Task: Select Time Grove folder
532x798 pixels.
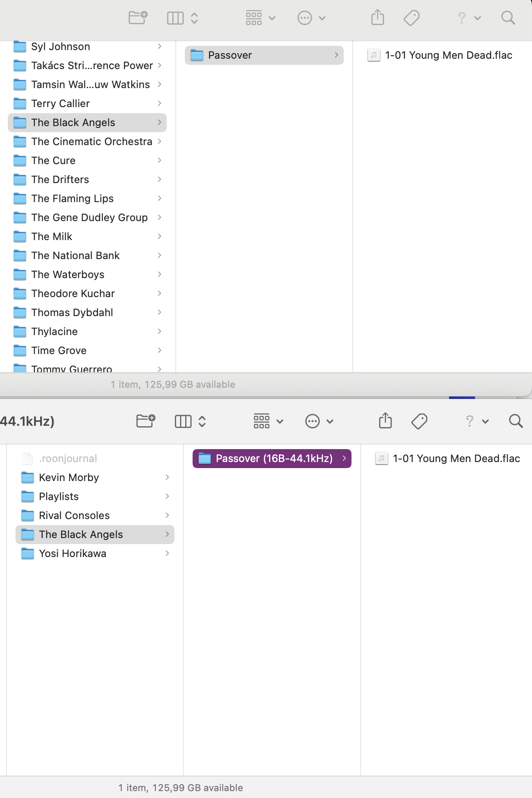Action: [87, 351]
